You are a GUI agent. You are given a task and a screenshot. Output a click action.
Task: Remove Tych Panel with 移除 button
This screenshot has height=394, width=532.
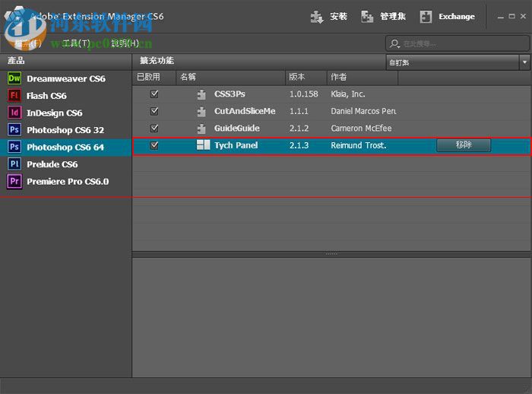click(x=464, y=145)
